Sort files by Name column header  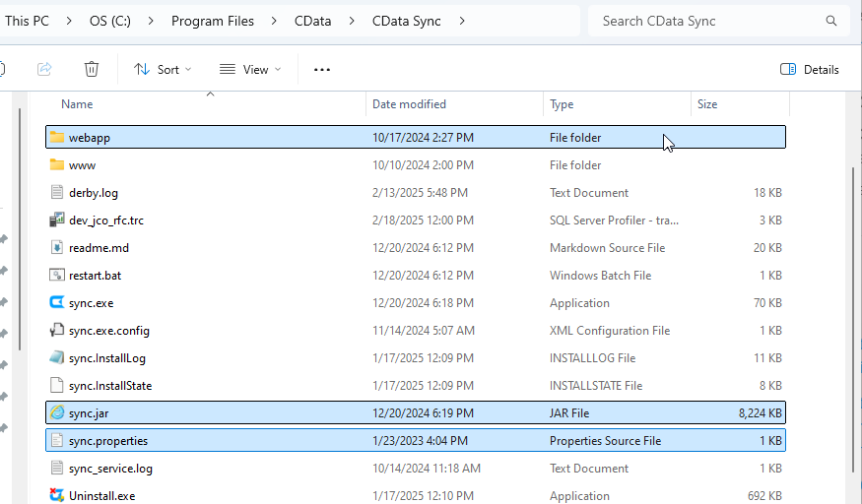pos(77,104)
